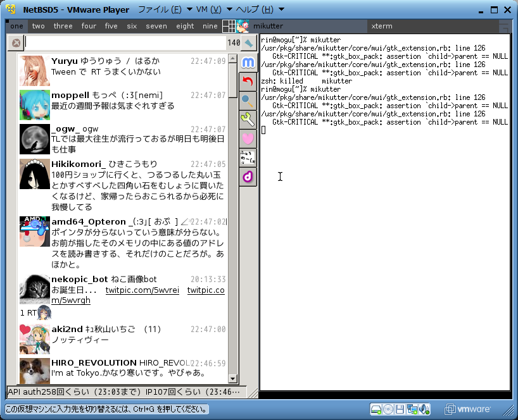Click username Hikikomori_ in timeline
518x420 pixels.
coord(79,164)
